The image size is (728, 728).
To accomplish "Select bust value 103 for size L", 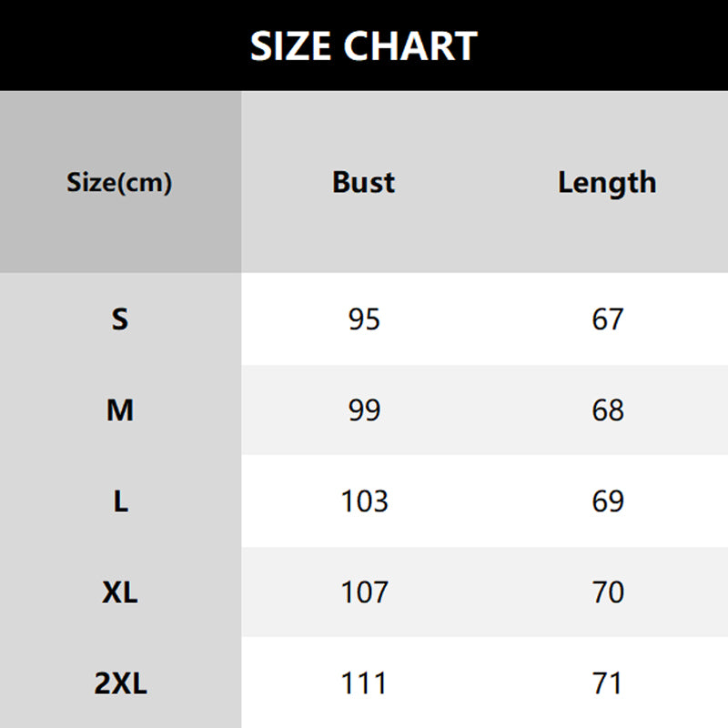I will (364, 501).
